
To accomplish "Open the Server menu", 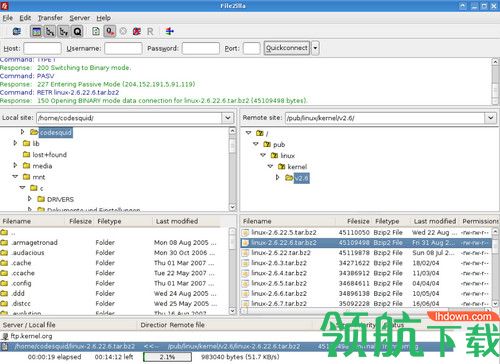I will [x=79, y=18].
